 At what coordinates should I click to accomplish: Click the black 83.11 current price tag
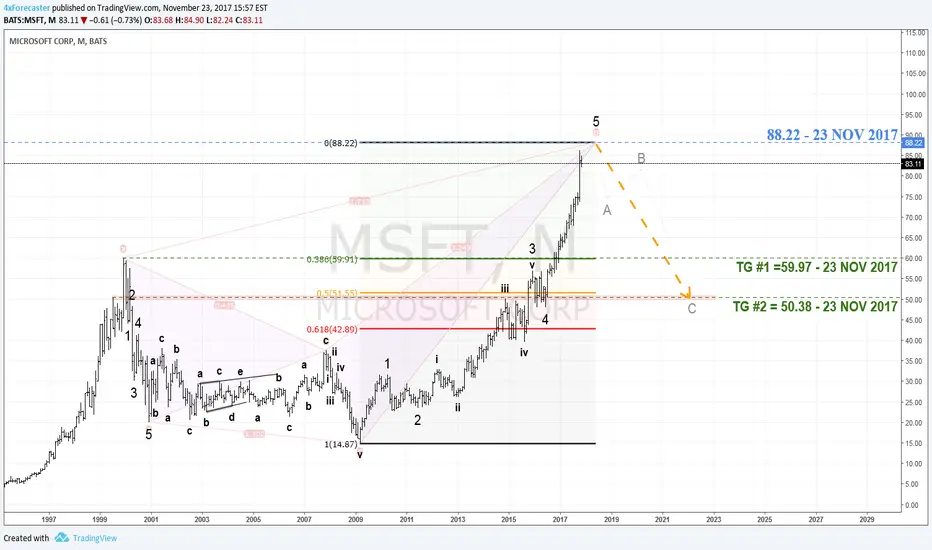(913, 164)
